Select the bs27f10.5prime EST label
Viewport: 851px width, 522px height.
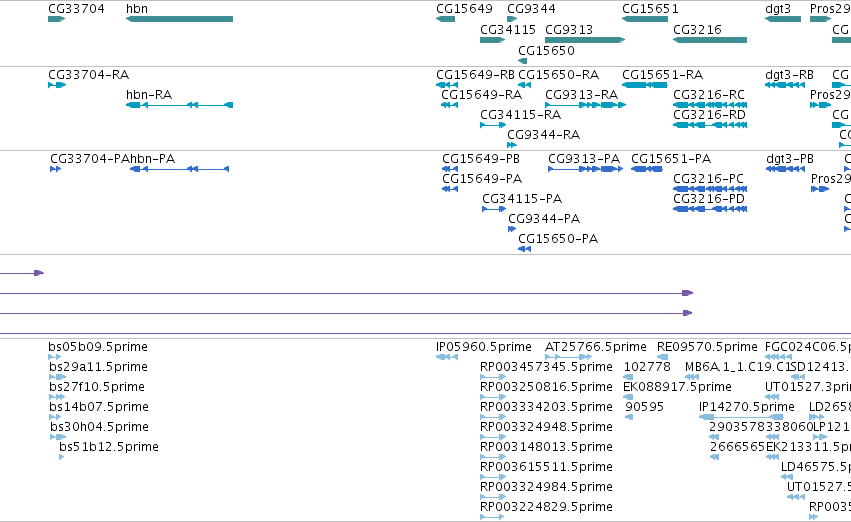(x=97, y=387)
